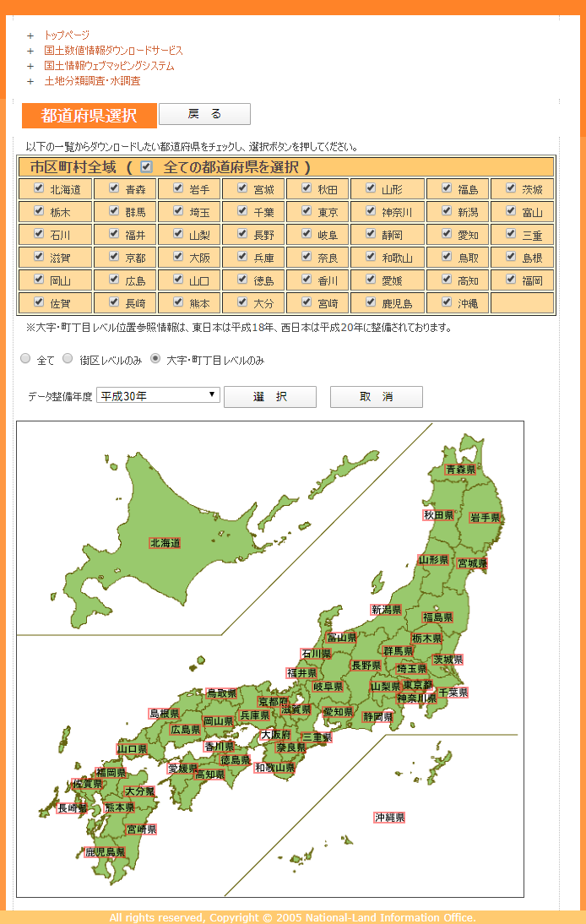Select 大字・町丁目レベルのみ radio button
The image size is (586, 924).
155,359
